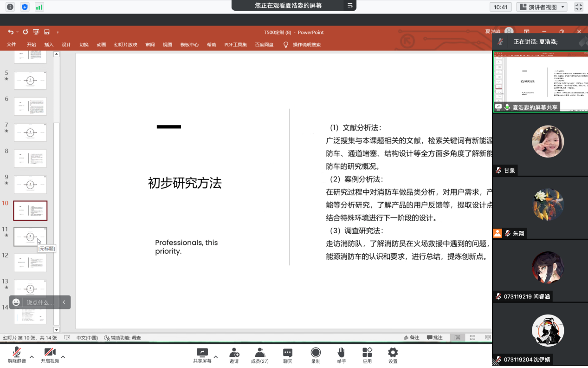
Task: Open the Chat panel icon
Action: click(288, 353)
